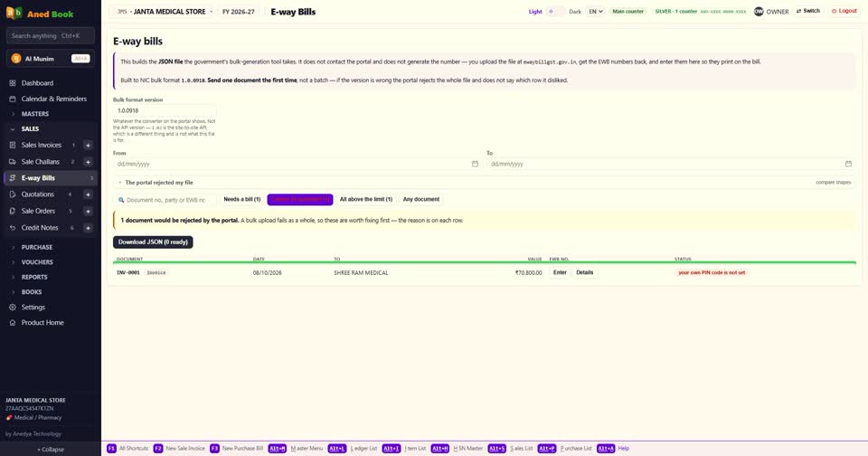This screenshot has height=456, width=868.
Task: Click the OWNER avatar icon
Action: [x=759, y=11]
